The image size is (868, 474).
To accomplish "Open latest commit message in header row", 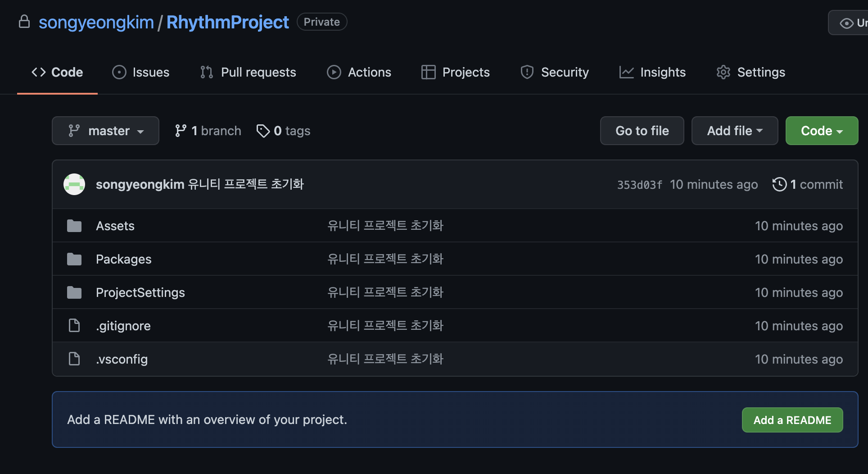I will click(246, 184).
